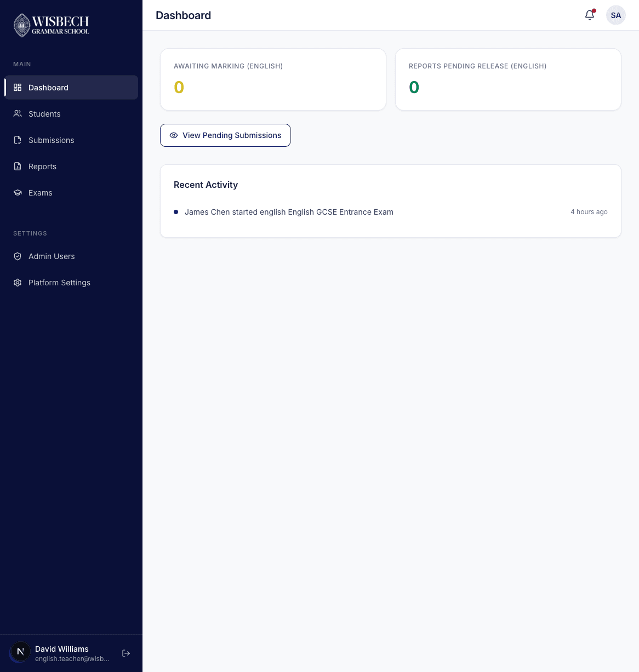Click the eye icon on View Pending Submissions
The width and height of the screenshot is (639, 672).
pyautogui.click(x=174, y=135)
